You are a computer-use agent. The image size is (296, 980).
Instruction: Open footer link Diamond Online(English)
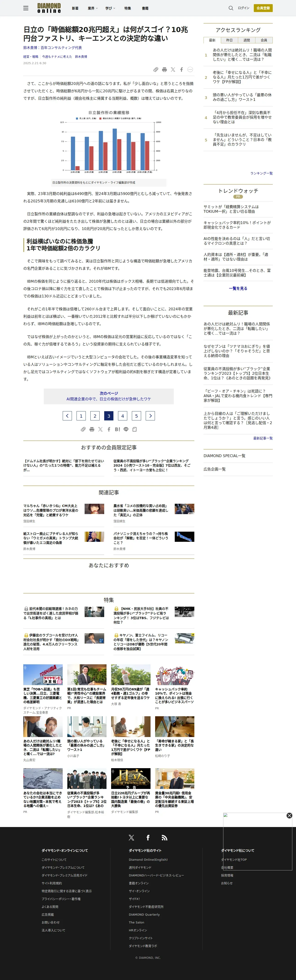click(x=148, y=859)
